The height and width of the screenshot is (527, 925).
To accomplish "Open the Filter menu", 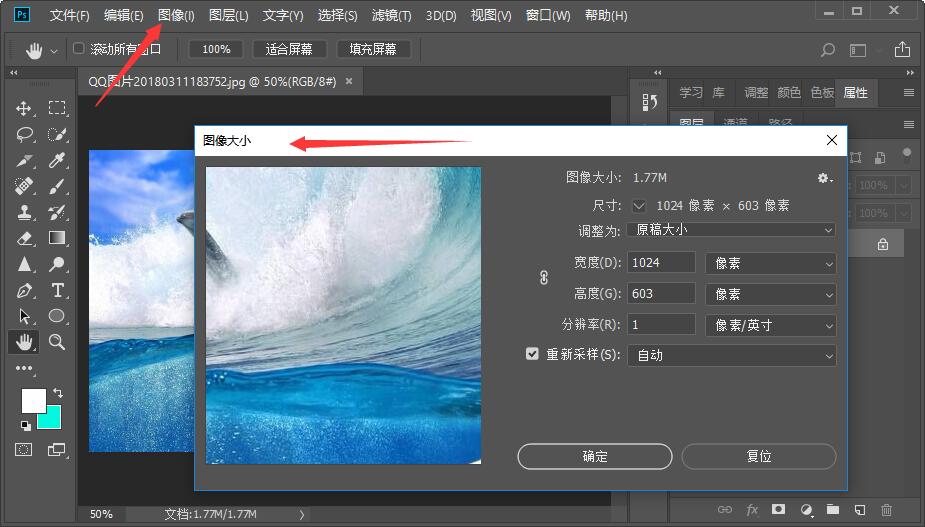I will coord(391,15).
